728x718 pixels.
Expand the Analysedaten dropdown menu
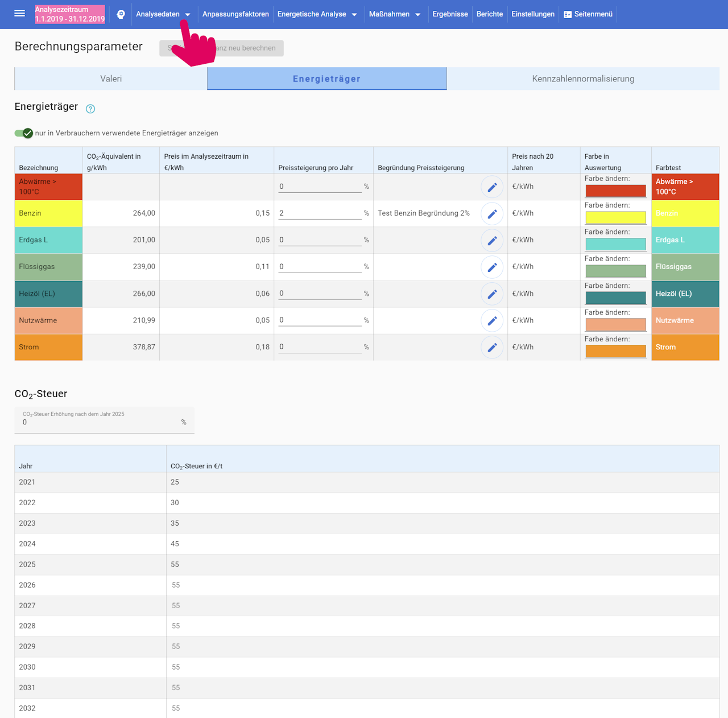click(163, 14)
